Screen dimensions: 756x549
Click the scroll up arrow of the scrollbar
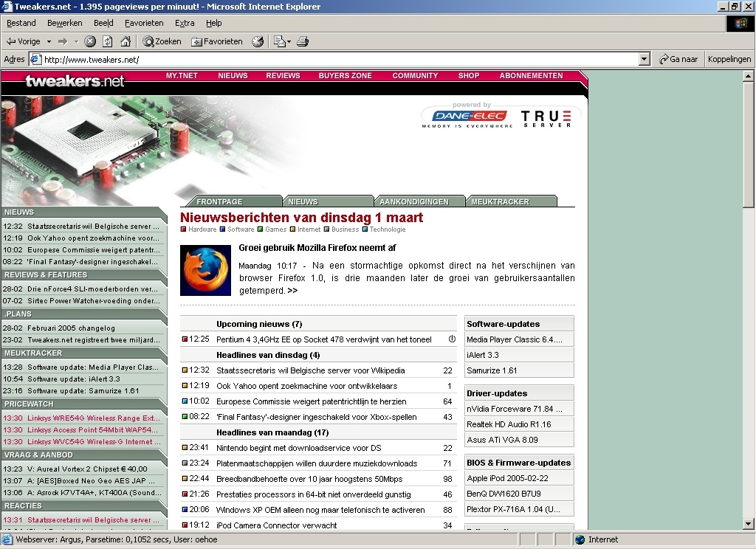coord(748,76)
